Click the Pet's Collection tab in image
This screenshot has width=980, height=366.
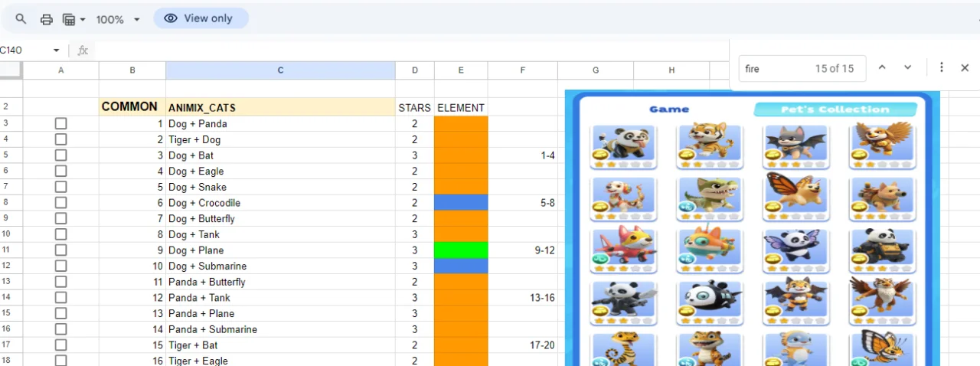[835, 109]
